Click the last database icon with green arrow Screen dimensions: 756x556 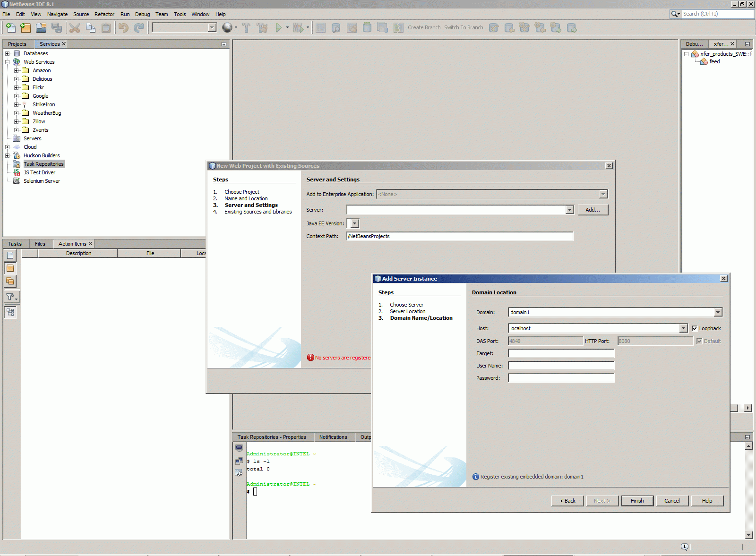coord(572,28)
